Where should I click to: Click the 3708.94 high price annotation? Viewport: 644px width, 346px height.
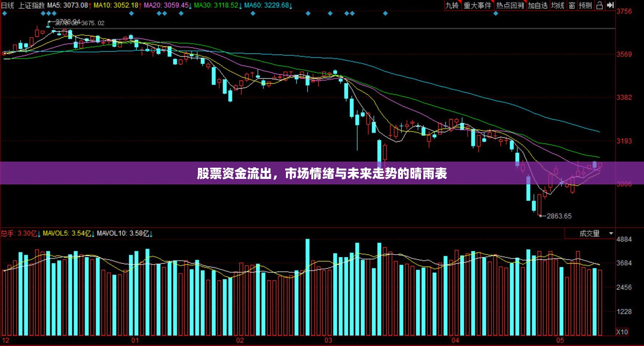(x=68, y=21)
